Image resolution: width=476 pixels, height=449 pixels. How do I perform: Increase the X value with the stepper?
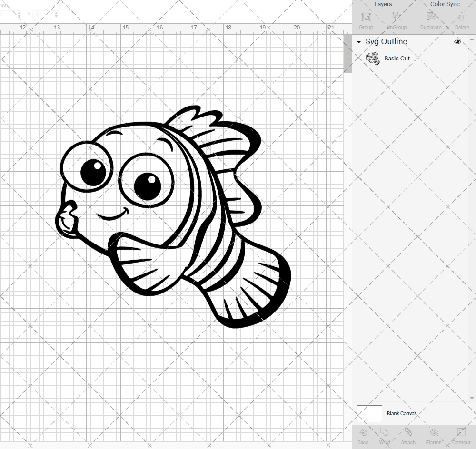[x=19, y=12]
